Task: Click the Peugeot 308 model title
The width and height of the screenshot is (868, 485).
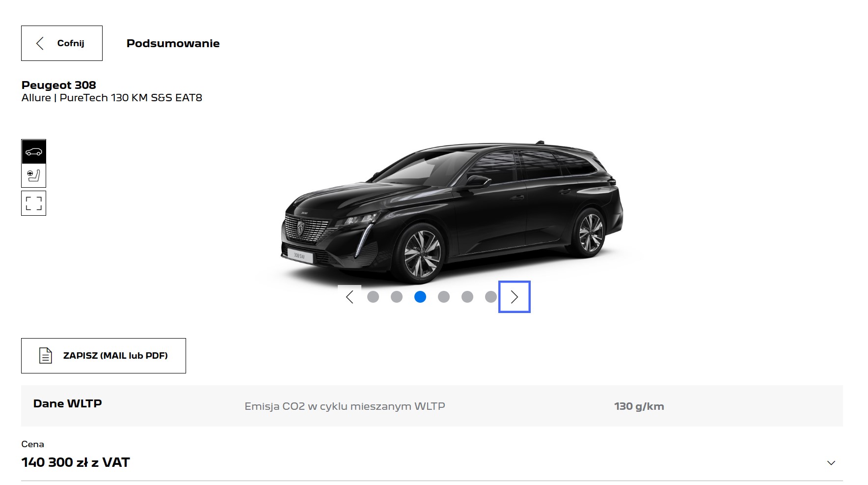Action: click(59, 85)
